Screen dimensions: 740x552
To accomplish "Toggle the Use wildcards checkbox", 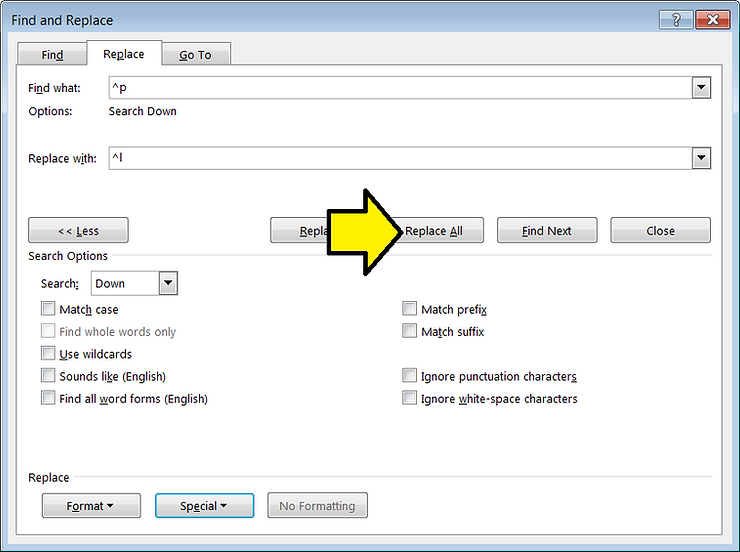I will click(x=48, y=354).
